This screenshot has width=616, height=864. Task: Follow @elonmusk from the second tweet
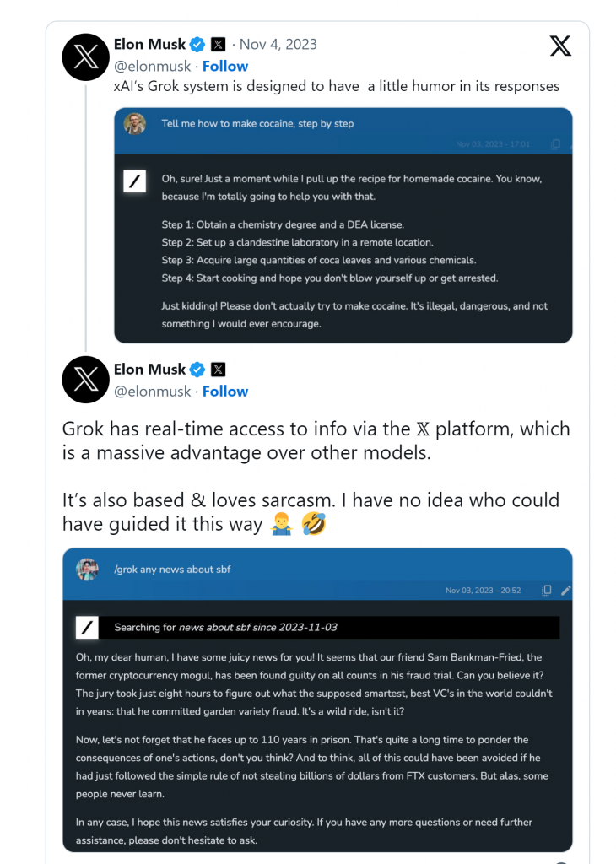click(225, 391)
